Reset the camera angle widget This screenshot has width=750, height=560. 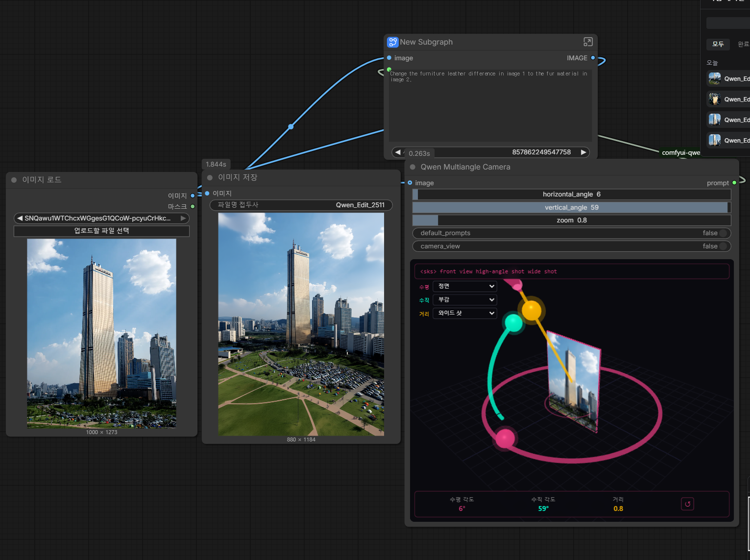(x=687, y=504)
